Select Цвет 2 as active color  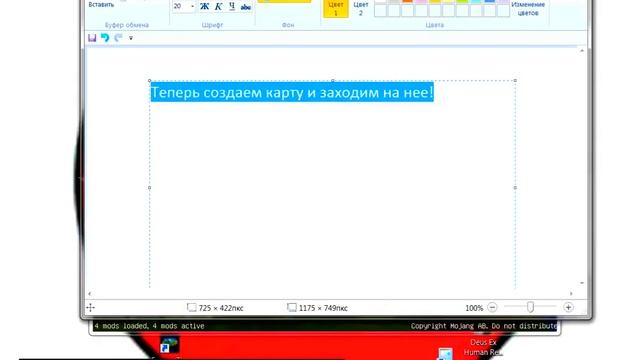pyautogui.click(x=360, y=9)
